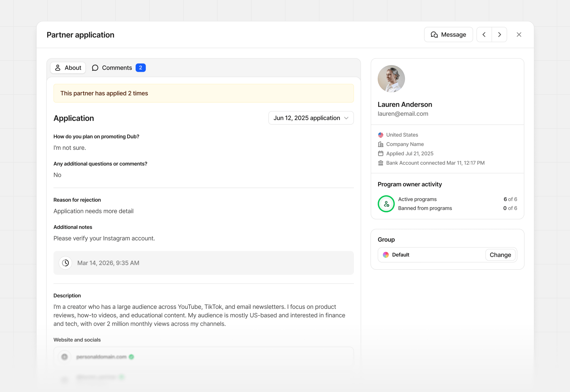Switch to the Comments tab

pos(119,68)
